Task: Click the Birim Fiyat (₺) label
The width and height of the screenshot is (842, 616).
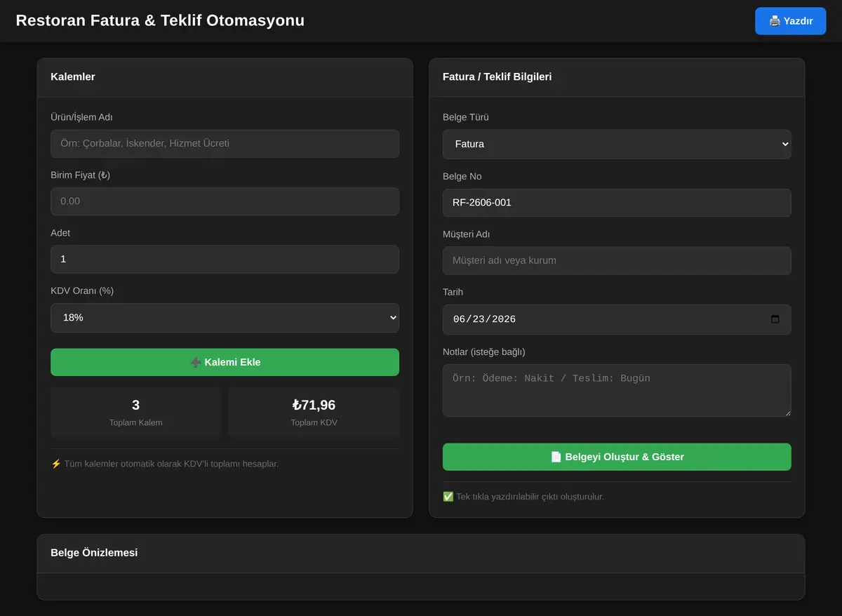Action: [x=80, y=175]
